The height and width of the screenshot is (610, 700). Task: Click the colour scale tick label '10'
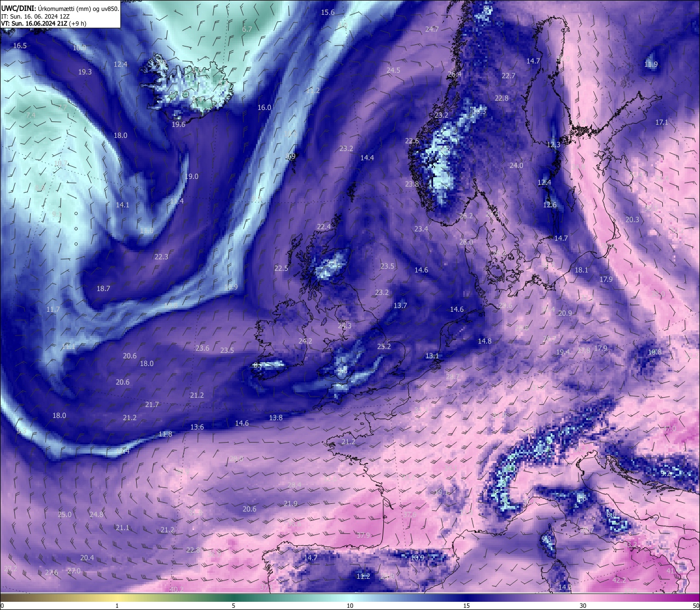point(350,606)
